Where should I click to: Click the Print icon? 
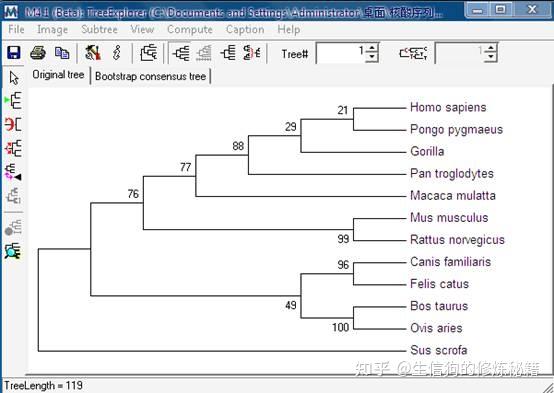point(38,53)
